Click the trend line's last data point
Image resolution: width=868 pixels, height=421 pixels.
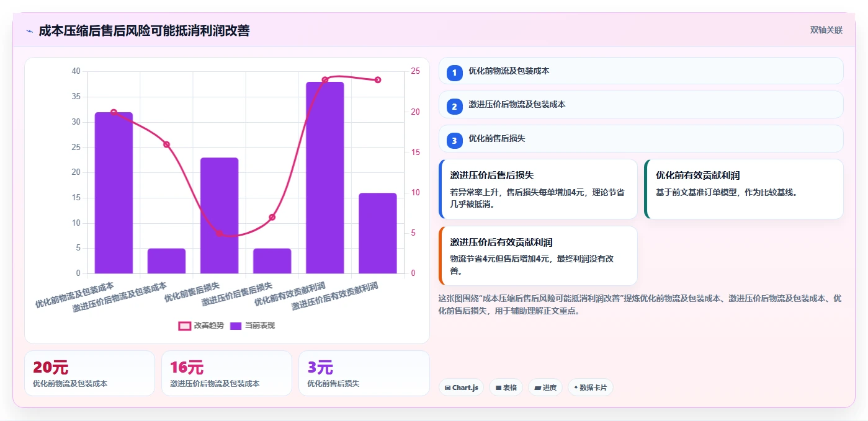(x=377, y=79)
